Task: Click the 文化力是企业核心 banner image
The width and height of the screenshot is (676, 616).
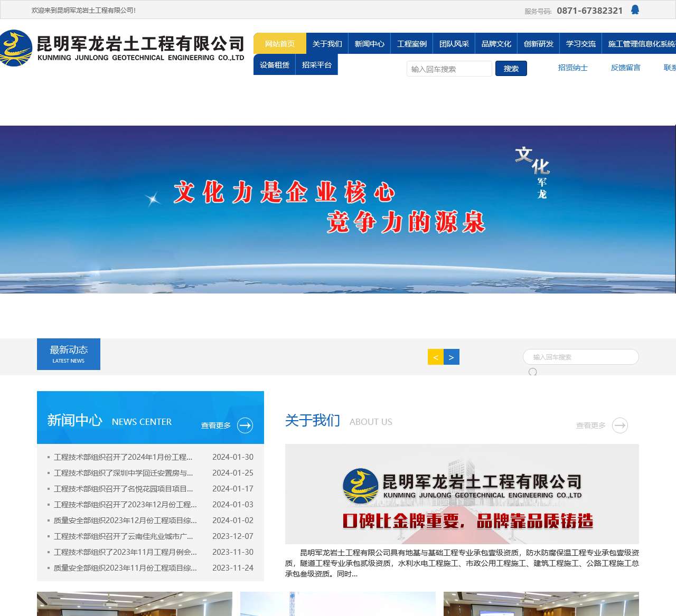Action: tap(338, 210)
